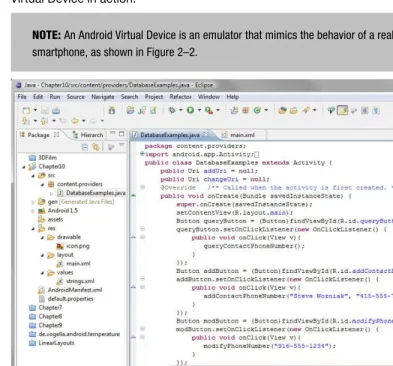
Task: Open the Android SDK and AVD Manager icon
Action: [x=112, y=110]
